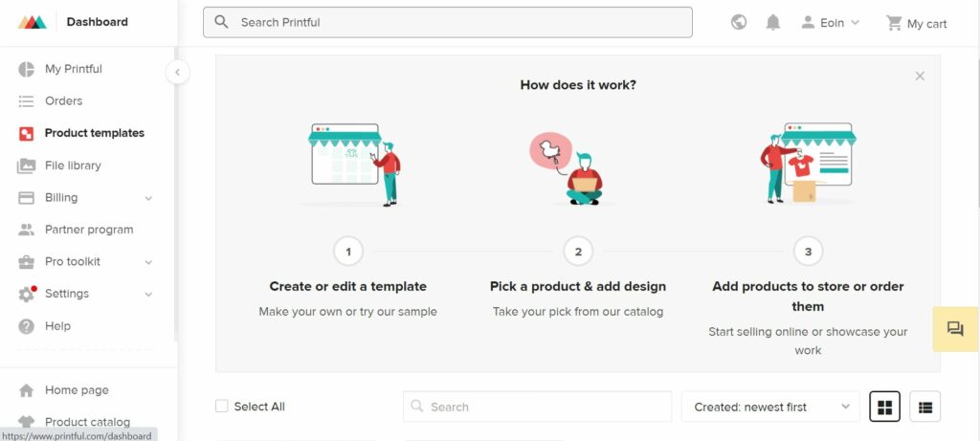Expand the Settings submenu chevron
The image size is (980, 441).
[148, 295]
